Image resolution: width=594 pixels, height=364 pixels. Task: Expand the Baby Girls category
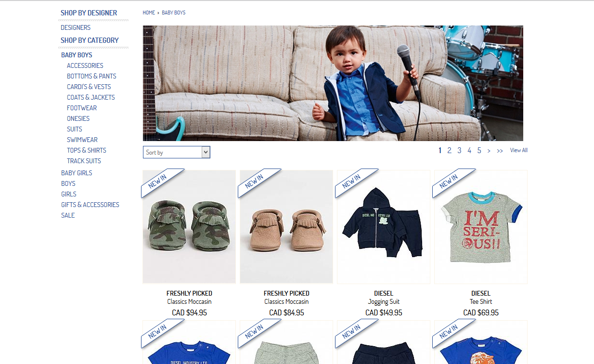click(77, 173)
